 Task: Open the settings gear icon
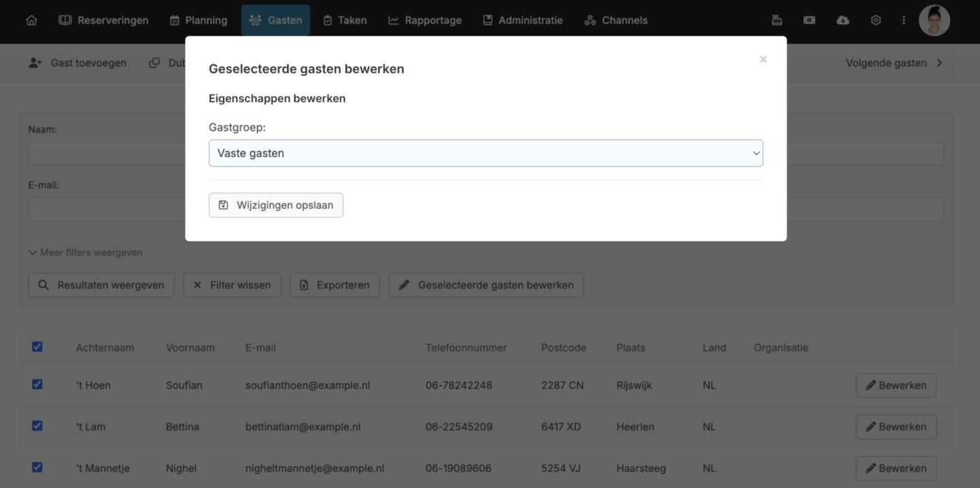pyautogui.click(x=876, y=20)
